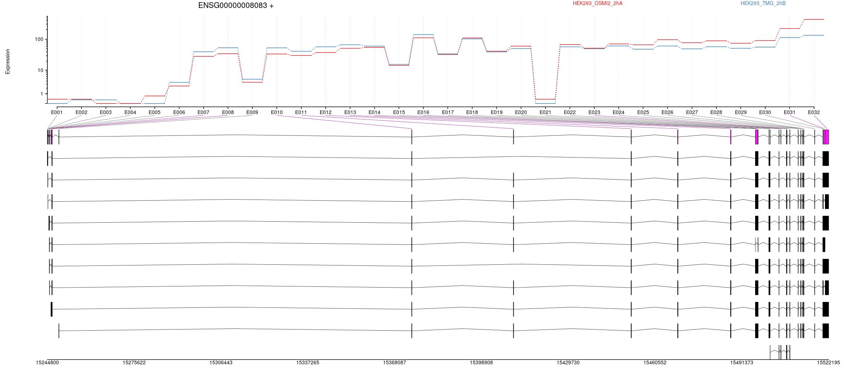This screenshot has height=369, width=868.
Task: Click the y-axis tick value 1
Action: point(42,94)
